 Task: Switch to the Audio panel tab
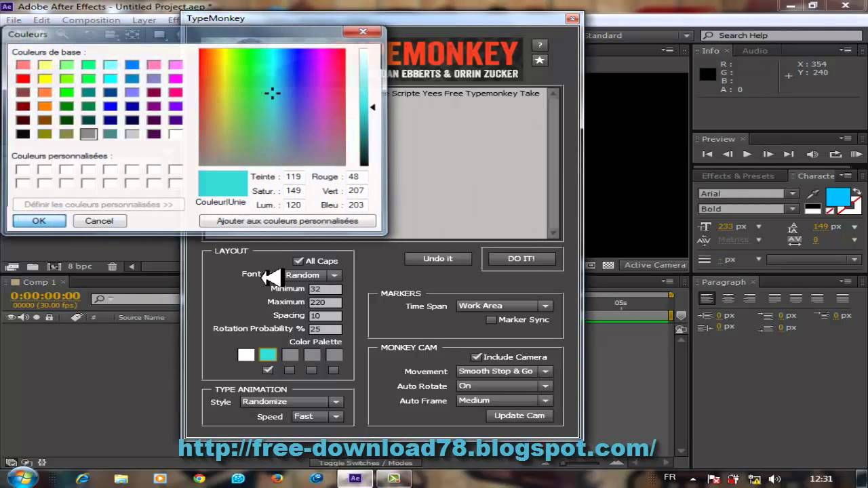755,51
